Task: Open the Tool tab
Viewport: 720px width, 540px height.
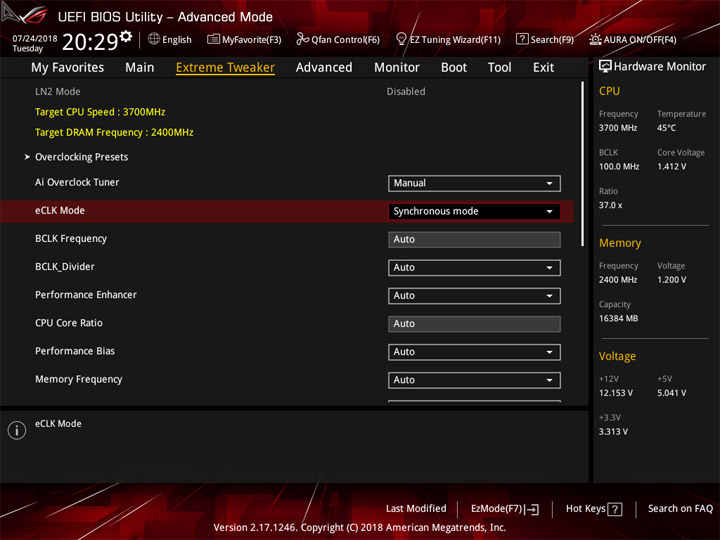Action: [x=500, y=68]
